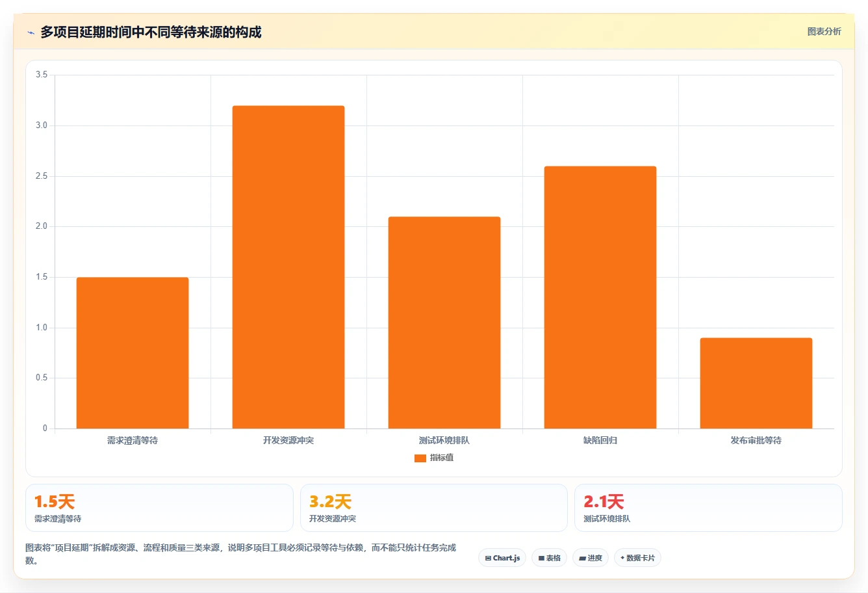This screenshot has height=593, width=868.
Task: Click the 2.5 y-axis tick label
Action: [42, 176]
